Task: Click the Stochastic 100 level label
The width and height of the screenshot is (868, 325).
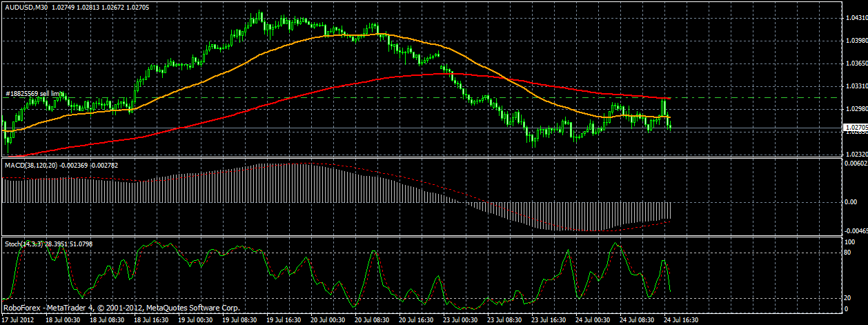Action: click(x=850, y=242)
